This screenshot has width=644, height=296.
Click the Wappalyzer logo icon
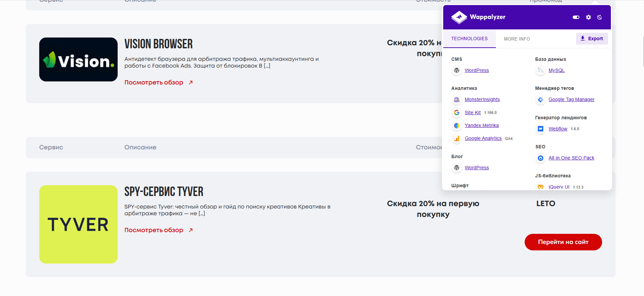[x=459, y=17]
